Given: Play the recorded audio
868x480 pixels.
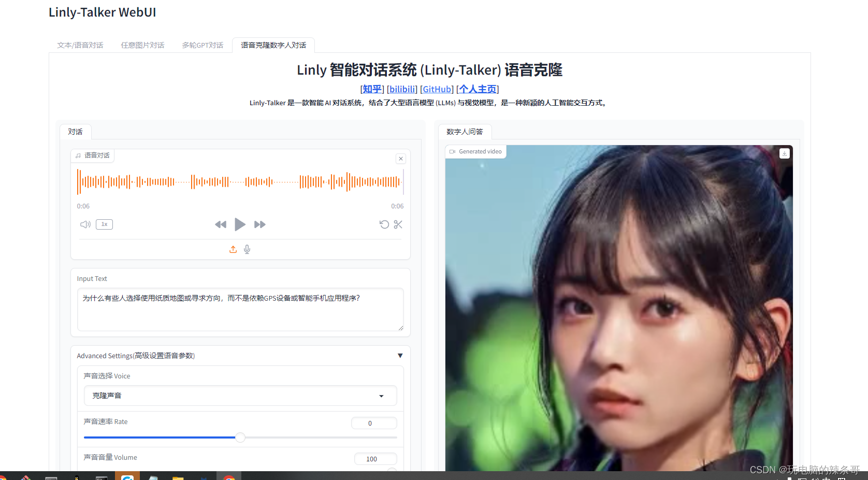Looking at the screenshot, I should [x=240, y=224].
